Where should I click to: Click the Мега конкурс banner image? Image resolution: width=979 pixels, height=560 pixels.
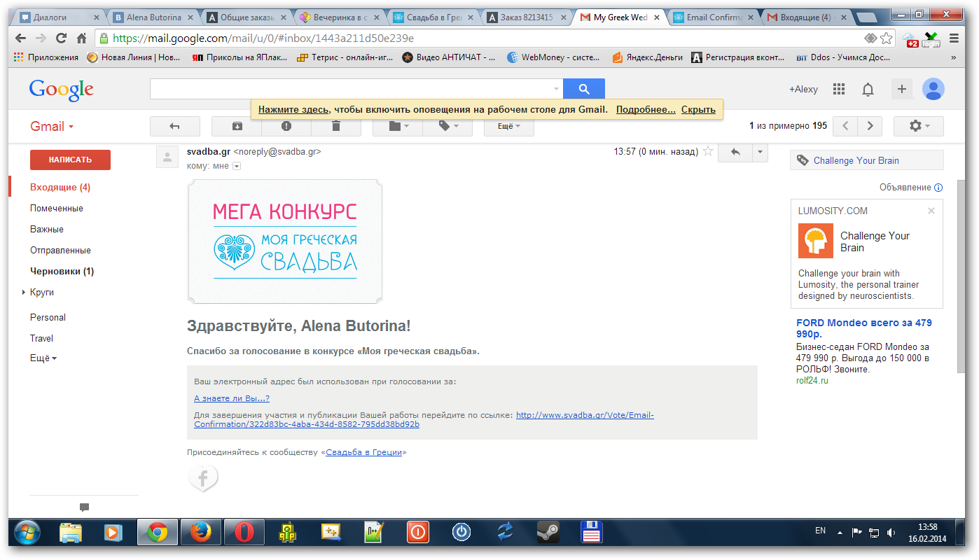[x=285, y=241]
